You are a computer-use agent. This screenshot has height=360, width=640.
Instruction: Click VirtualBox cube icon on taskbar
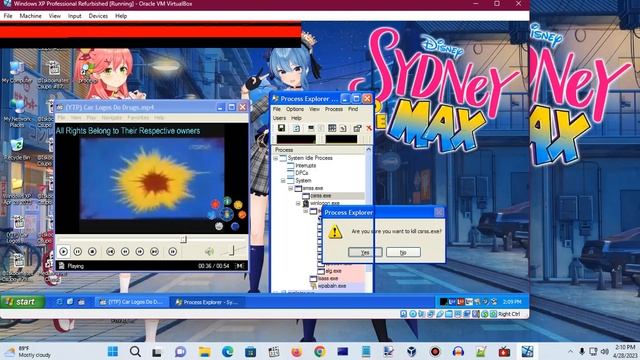411,351
